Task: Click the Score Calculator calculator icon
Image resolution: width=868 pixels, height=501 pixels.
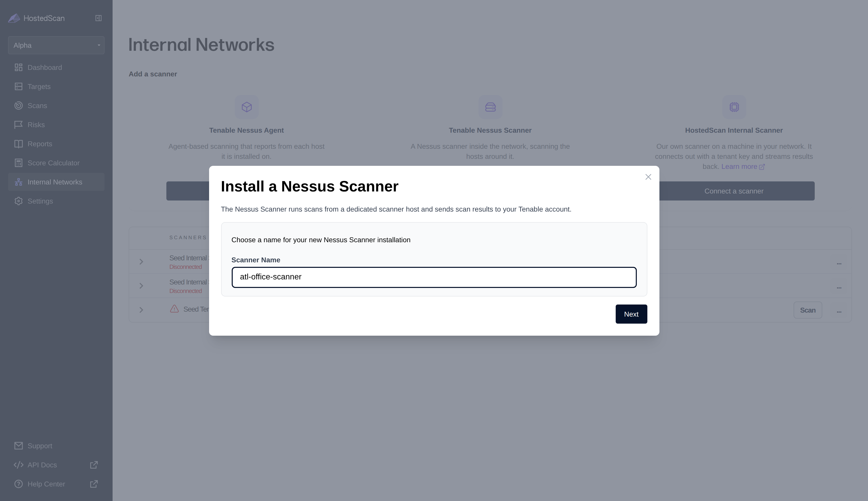Action: click(x=19, y=163)
